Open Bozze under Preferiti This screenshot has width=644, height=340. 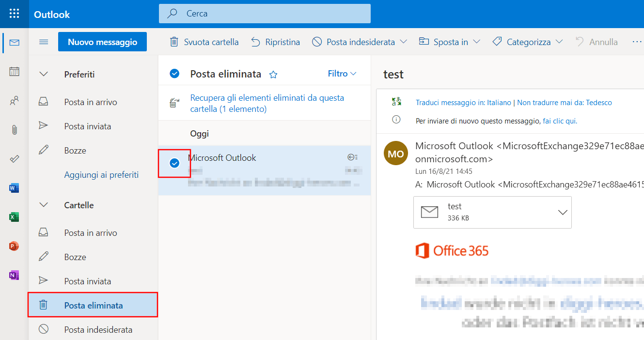(93, 151)
